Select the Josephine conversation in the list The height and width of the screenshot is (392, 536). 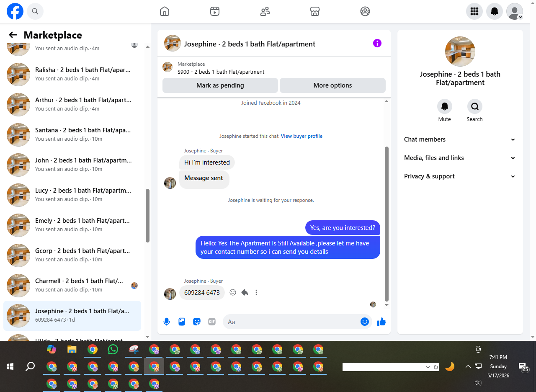point(72,316)
